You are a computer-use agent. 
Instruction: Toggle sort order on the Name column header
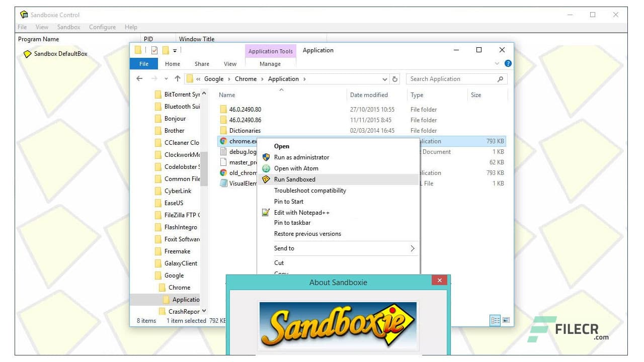227,95
